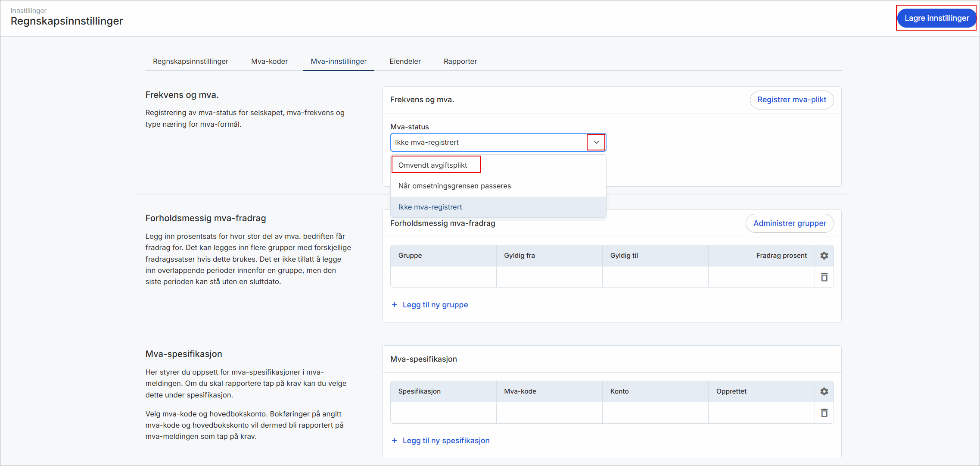Click Legg til ny spesifikasjon link
The image size is (980, 466).
pos(446,441)
